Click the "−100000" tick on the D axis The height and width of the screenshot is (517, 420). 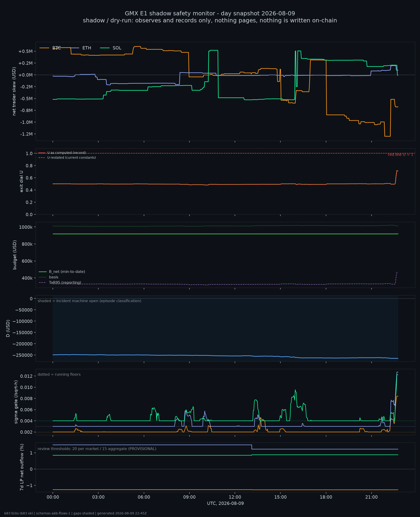tap(23, 321)
